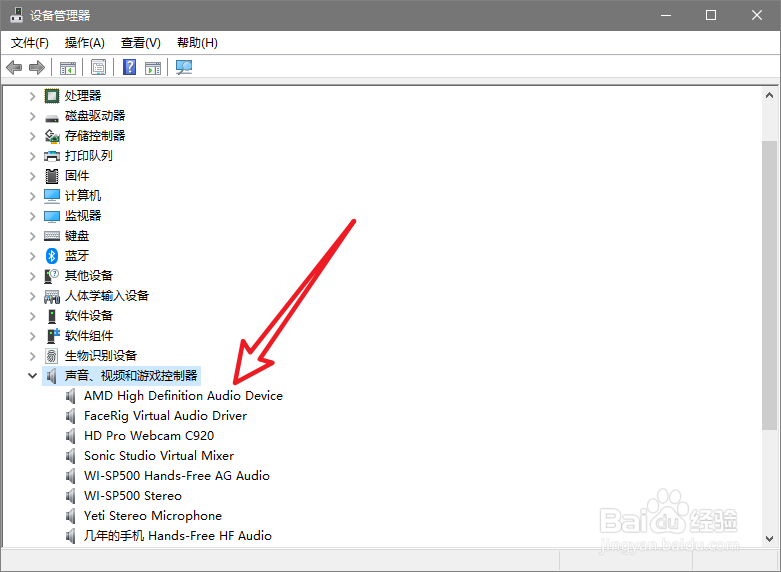The image size is (781, 572).
Task: Expand the 生物识别设备 node
Action: tap(32, 356)
